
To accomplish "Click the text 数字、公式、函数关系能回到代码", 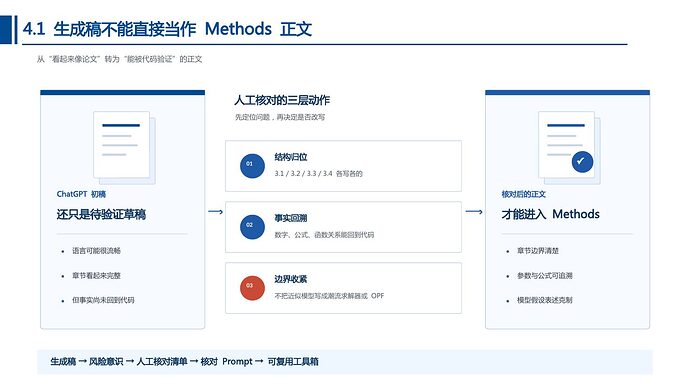I will [324, 235].
